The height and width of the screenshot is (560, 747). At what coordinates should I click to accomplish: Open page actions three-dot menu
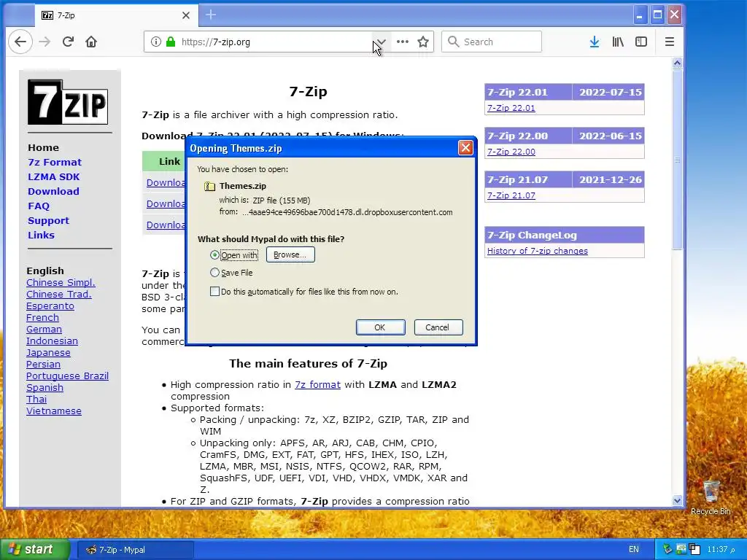click(x=403, y=42)
